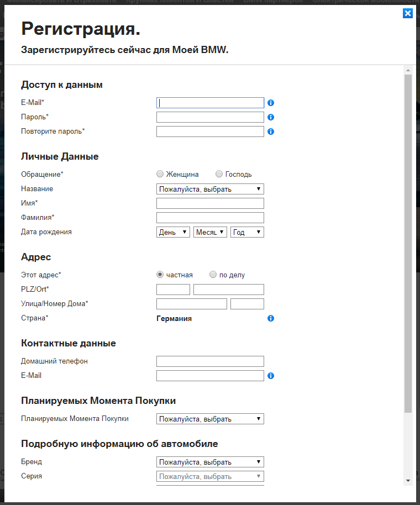The height and width of the screenshot is (505, 420).
Task: Click info icon next to contact E-Mail
Action: click(271, 376)
